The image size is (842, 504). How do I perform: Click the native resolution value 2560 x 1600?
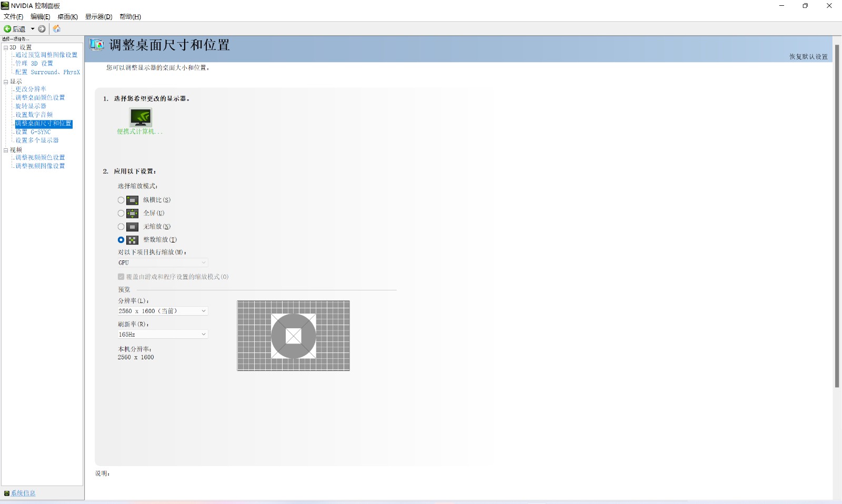click(x=136, y=357)
